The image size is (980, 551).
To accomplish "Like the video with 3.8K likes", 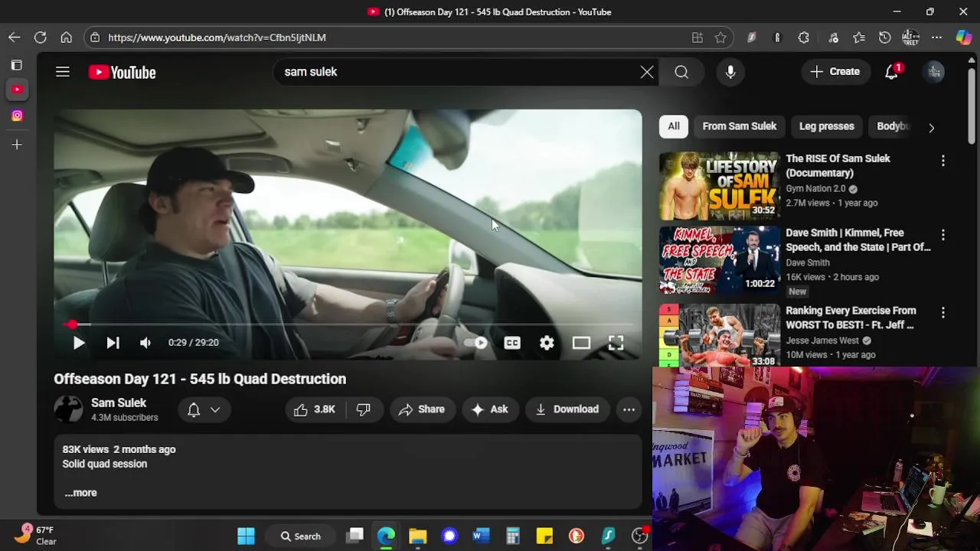I will (315, 409).
